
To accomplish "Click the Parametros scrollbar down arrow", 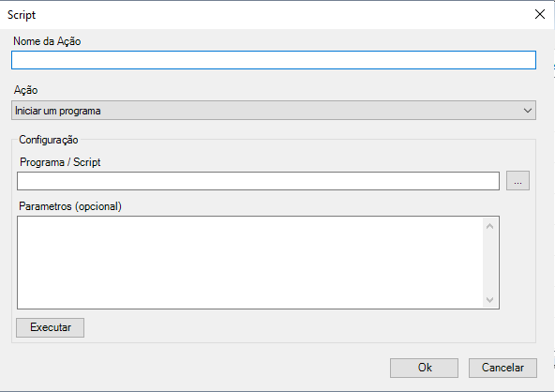I will coord(490,299).
